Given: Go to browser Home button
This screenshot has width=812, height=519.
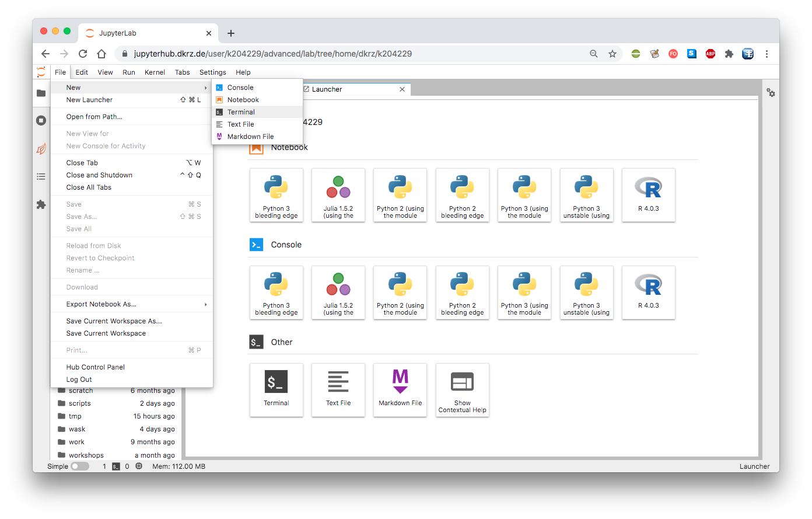Looking at the screenshot, I should click(x=101, y=54).
